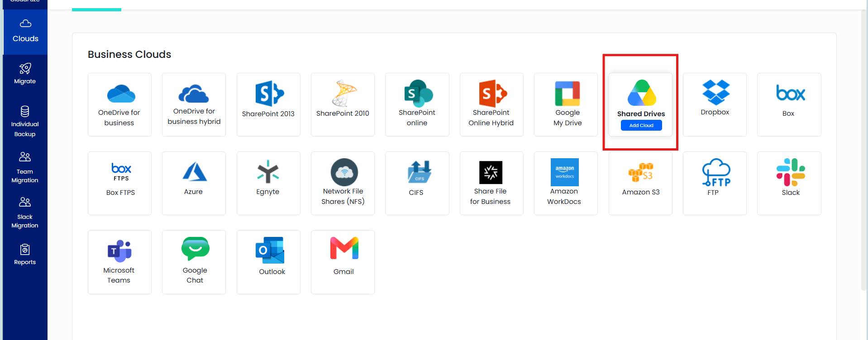Go to Individual Backup in sidebar
The image size is (868, 340).
[25, 121]
